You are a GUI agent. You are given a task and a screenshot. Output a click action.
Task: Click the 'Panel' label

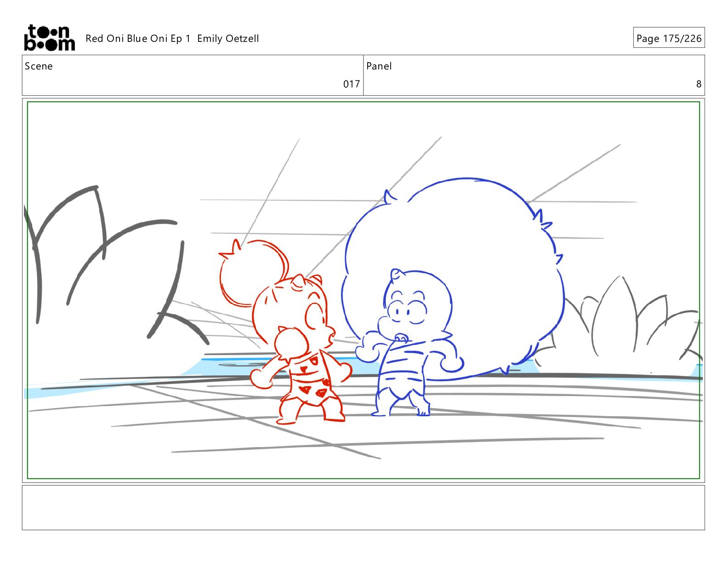pos(379,66)
